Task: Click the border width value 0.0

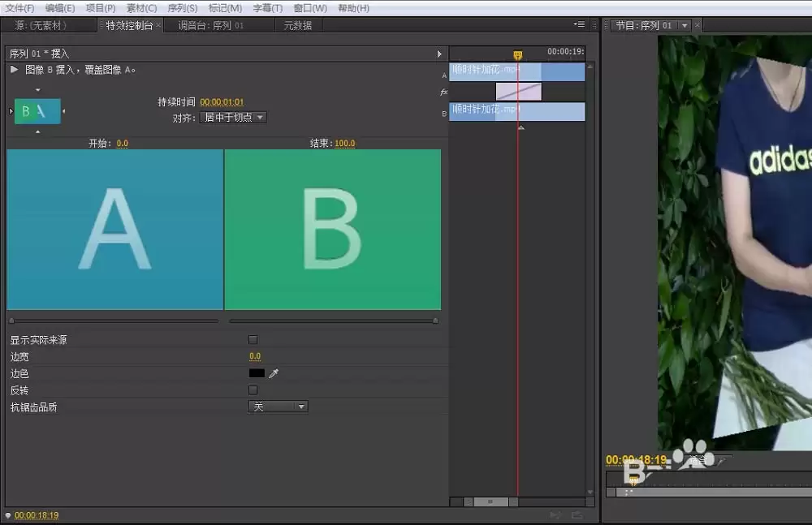Action: click(255, 356)
